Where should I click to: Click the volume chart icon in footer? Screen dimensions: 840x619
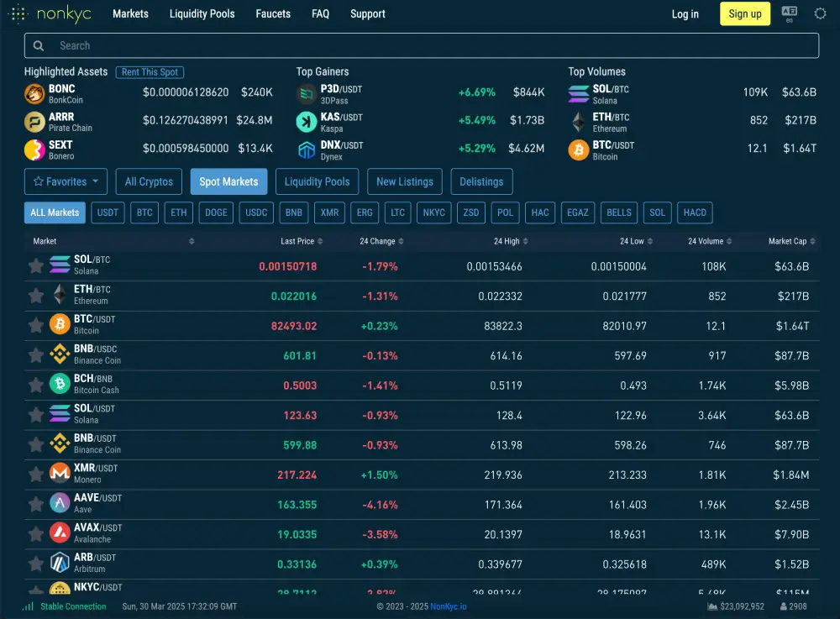[712, 606]
